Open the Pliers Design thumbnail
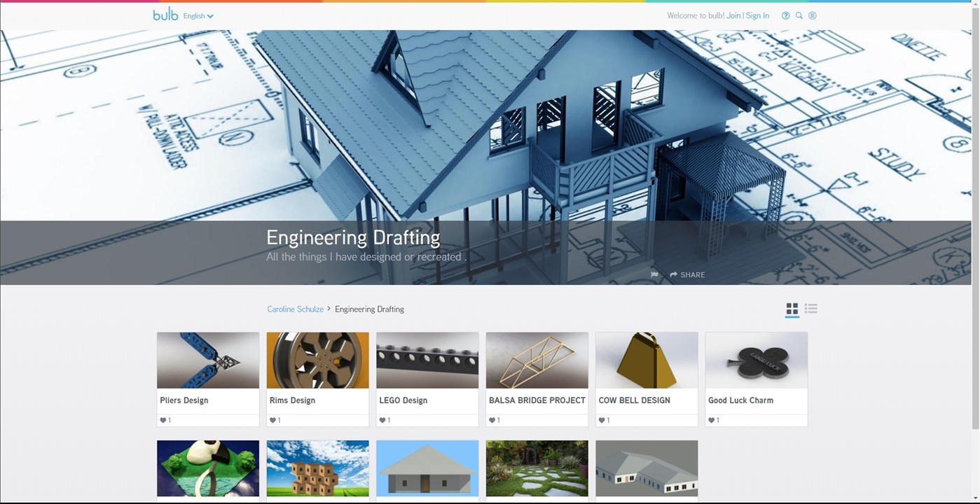The image size is (980, 504). [x=208, y=360]
